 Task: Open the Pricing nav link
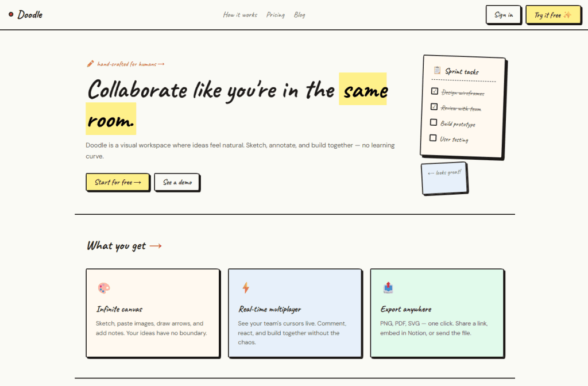[x=276, y=15]
